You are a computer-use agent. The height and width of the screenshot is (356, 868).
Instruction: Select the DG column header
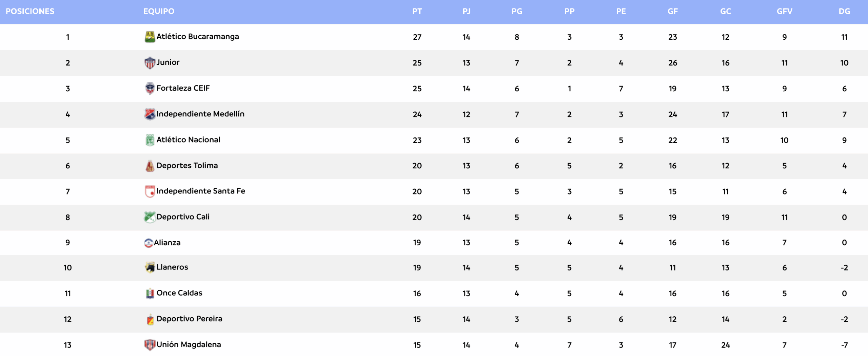coord(844,11)
